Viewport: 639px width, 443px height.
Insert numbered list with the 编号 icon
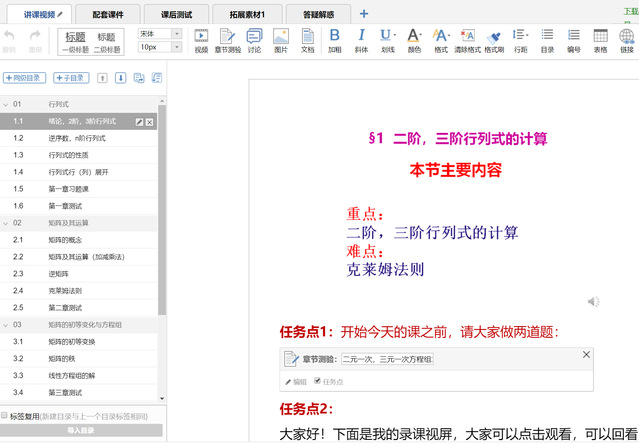(x=574, y=35)
